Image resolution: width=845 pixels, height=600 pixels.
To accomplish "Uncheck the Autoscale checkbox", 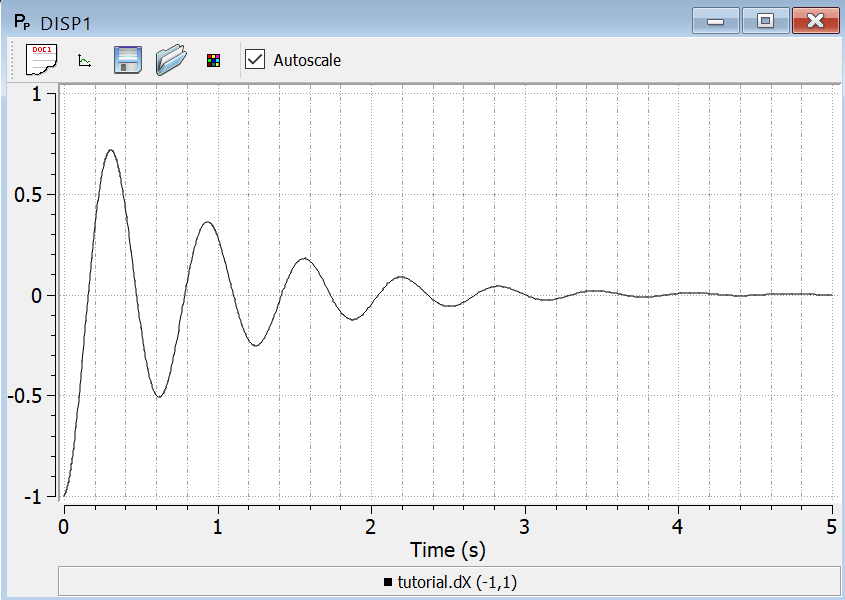I will click(255, 59).
